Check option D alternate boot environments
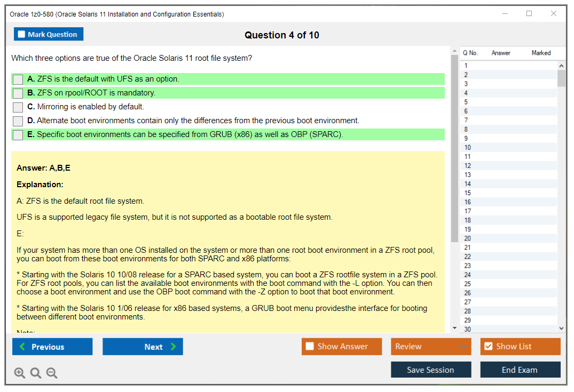 pos(18,121)
